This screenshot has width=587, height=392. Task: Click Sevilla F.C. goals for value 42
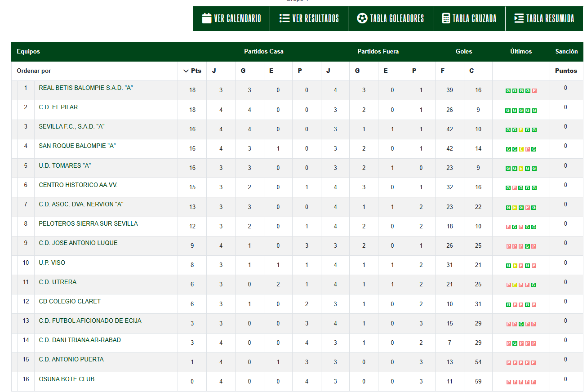click(x=449, y=129)
